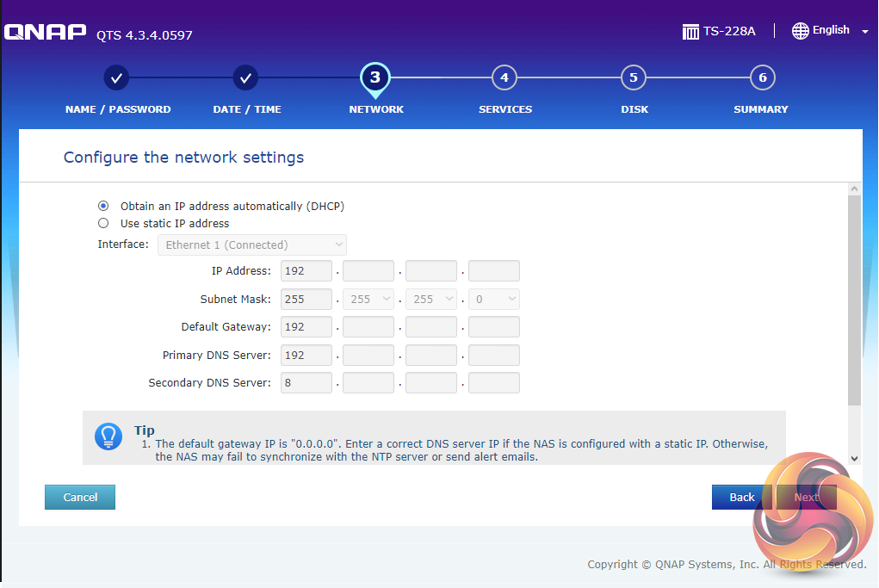Screen dimensions: 879x588
Task: Click the second Secondary DNS Server octet field
Action: [x=368, y=383]
